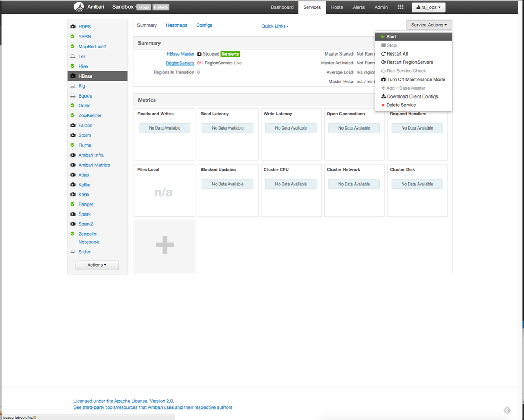Click the Flume green status icon

tap(72, 145)
